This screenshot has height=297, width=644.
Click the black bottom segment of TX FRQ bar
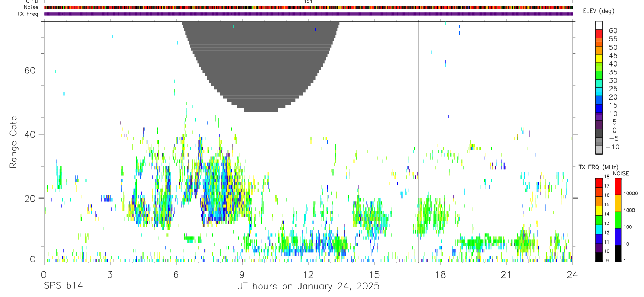click(598, 257)
